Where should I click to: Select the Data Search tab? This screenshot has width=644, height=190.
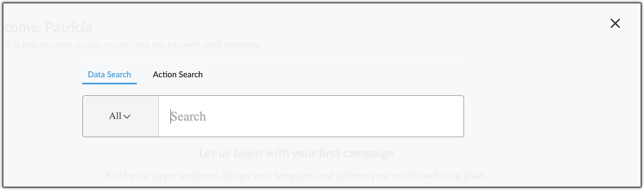[x=109, y=75]
